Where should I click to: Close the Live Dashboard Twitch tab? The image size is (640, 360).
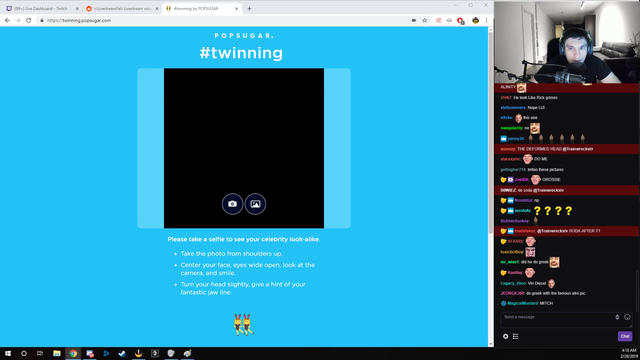(77, 9)
